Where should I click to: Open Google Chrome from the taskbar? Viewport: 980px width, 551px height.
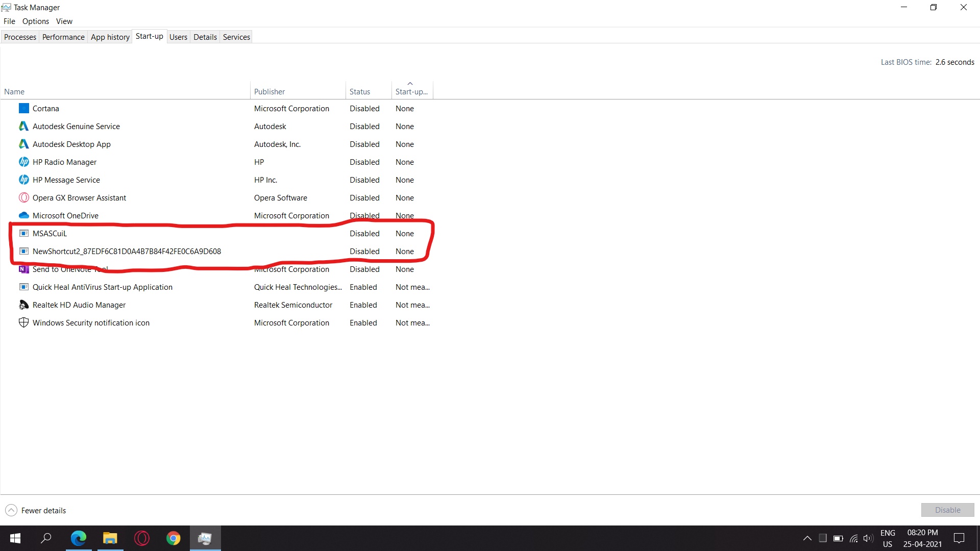pos(174,538)
